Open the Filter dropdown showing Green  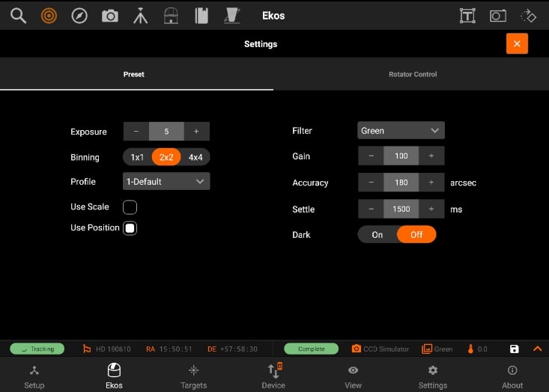(401, 130)
